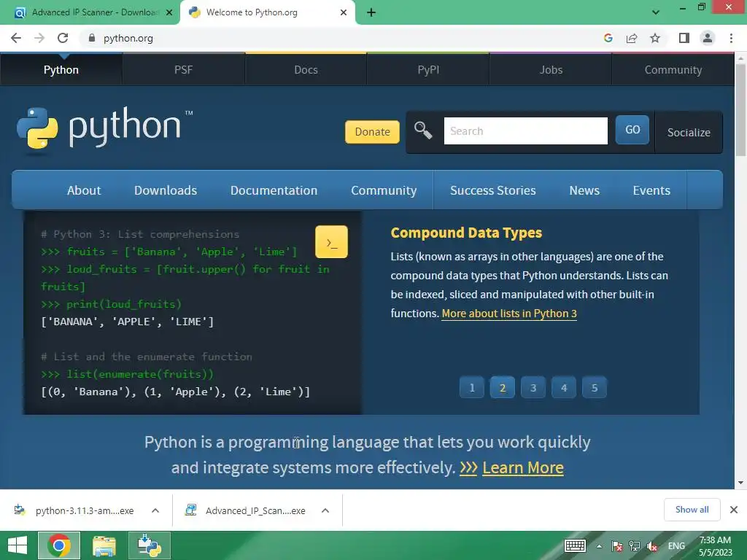Open the Success Stories menu
The width and height of the screenshot is (747, 560).
coord(493,190)
